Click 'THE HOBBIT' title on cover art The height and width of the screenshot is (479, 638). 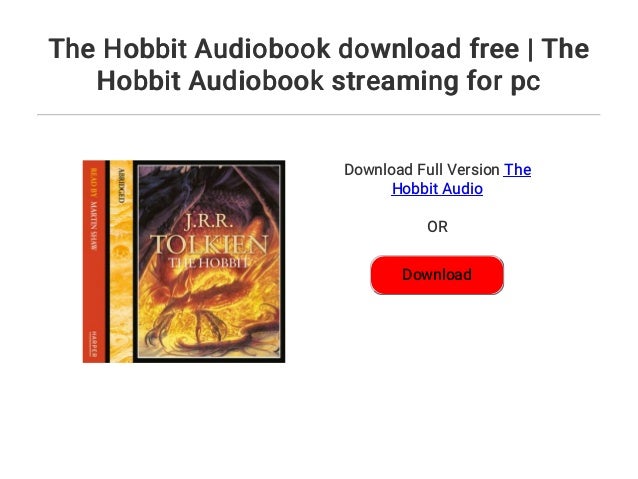[x=208, y=263]
